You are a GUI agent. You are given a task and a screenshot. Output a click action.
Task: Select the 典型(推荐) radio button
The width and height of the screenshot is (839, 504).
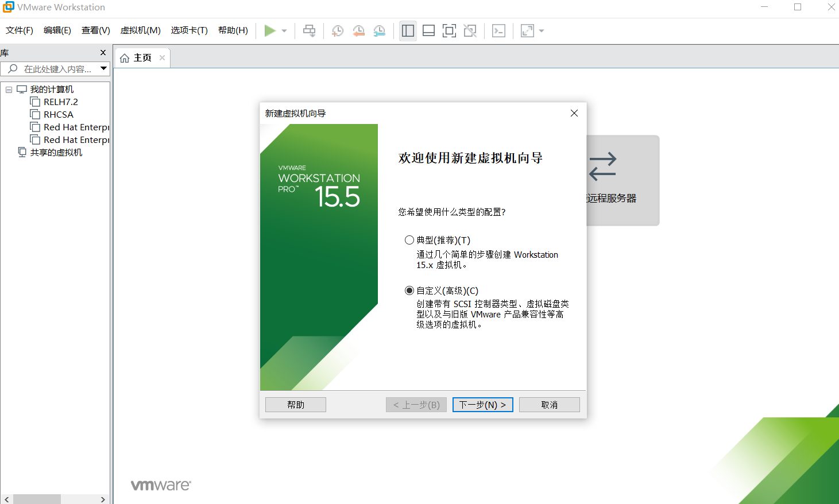tap(409, 240)
